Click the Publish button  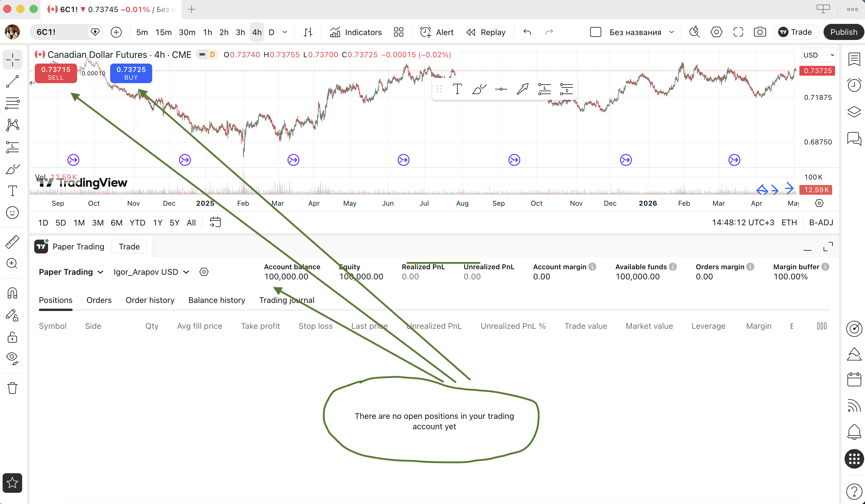pos(843,32)
